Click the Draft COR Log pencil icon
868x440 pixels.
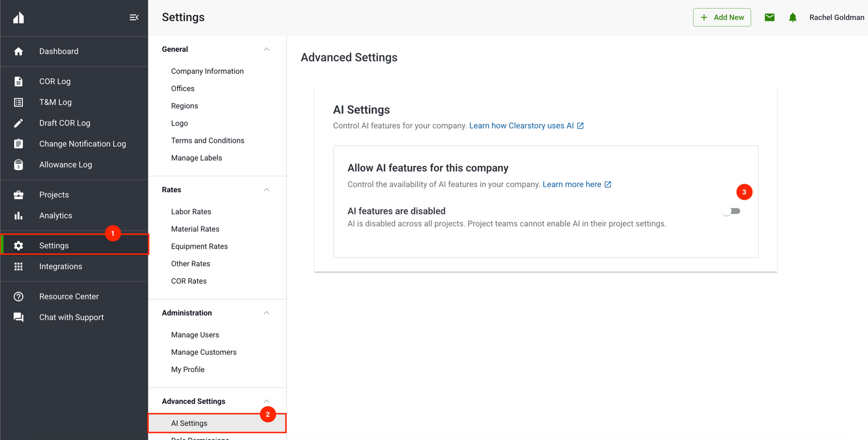pos(19,123)
